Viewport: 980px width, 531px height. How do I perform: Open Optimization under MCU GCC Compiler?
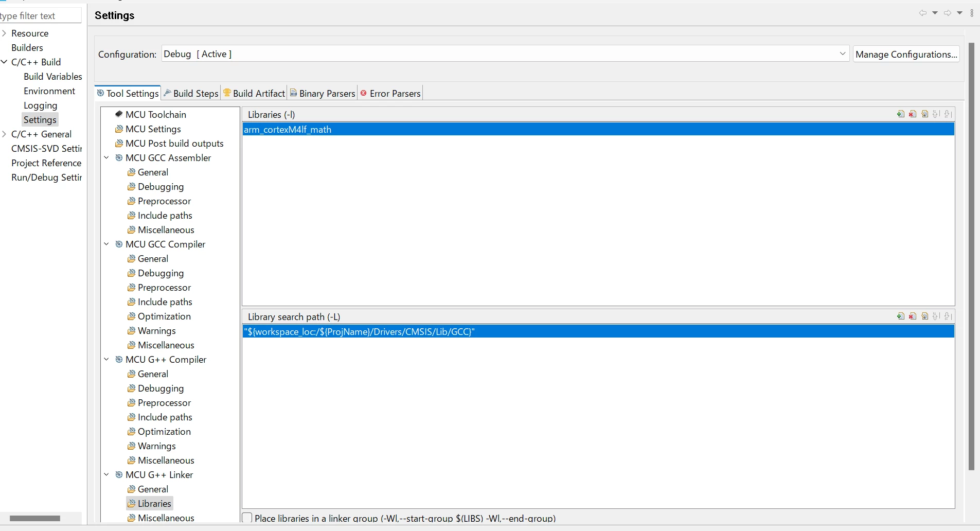164,316
